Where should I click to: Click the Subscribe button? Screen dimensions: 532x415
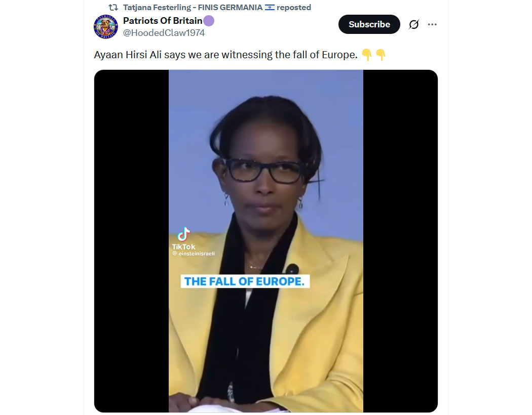coord(369,24)
